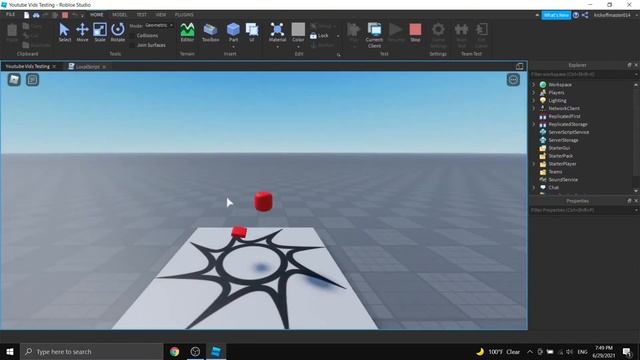Open the help question mark icon
Viewport: 640px width, 360px height.
(x=576, y=15)
